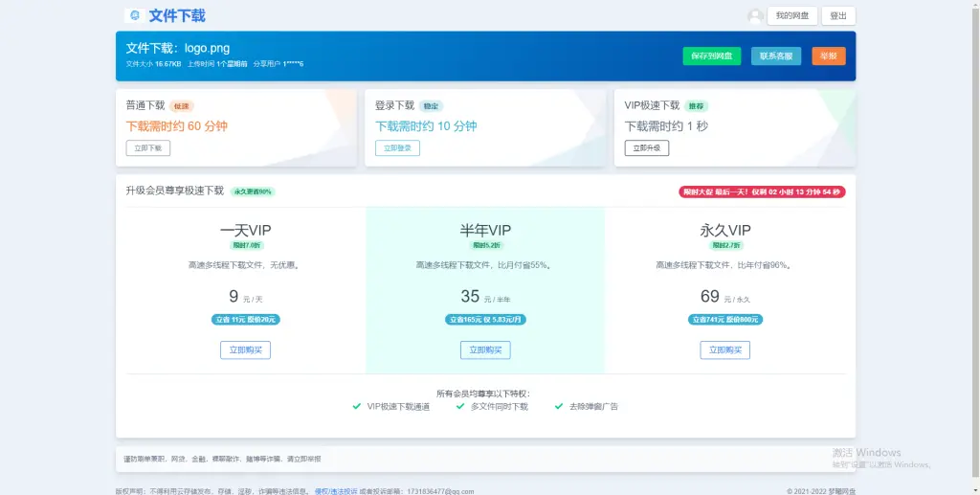This screenshot has width=980, height=495.
Task: Buy the 永久VIP plan with 立即购买
Action: [x=724, y=350]
